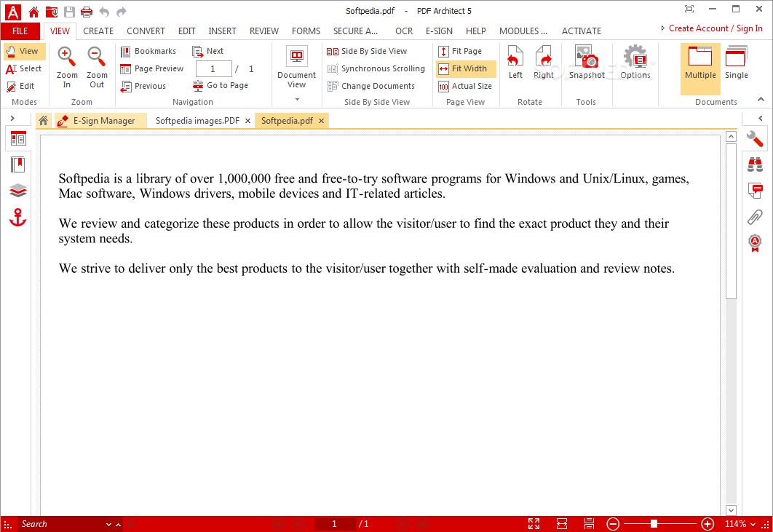Click the save disk icon in title bar
Viewport: 773px width, 532px height.
point(69,12)
